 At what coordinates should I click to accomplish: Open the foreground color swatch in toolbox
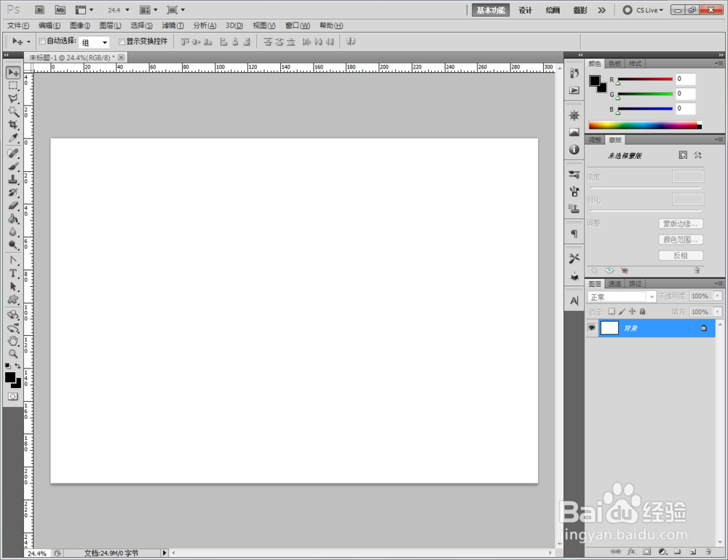pyautogui.click(x=9, y=377)
